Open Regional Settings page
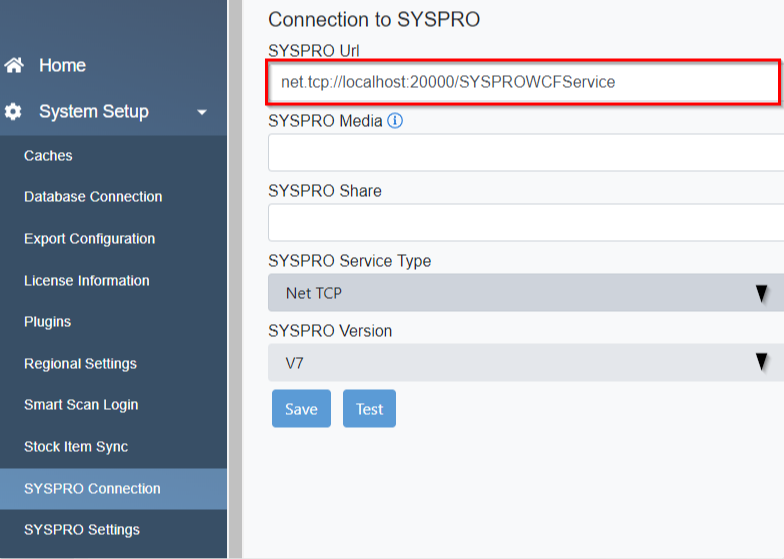Image resolution: width=784 pixels, height=559 pixels. [80, 364]
